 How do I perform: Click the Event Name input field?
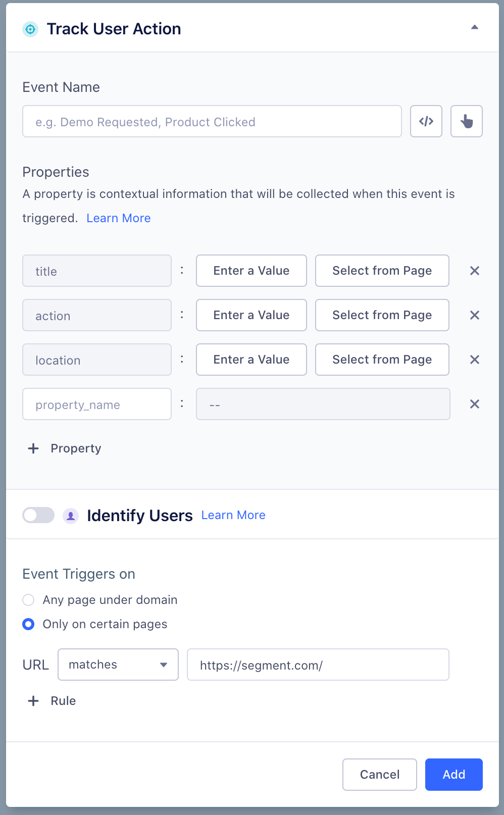coord(212,121)
